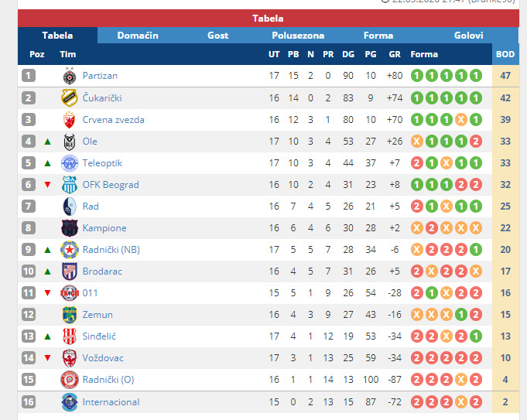Open the Voždovac team link
The height and width of the screenshot is (420, 527).
click(103, 358)
